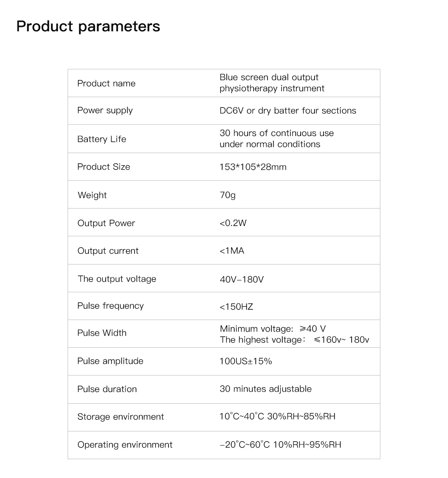Click the Output current <1MA value
The width and height of the screenshot is (448, 478).
tap(232, 251)
